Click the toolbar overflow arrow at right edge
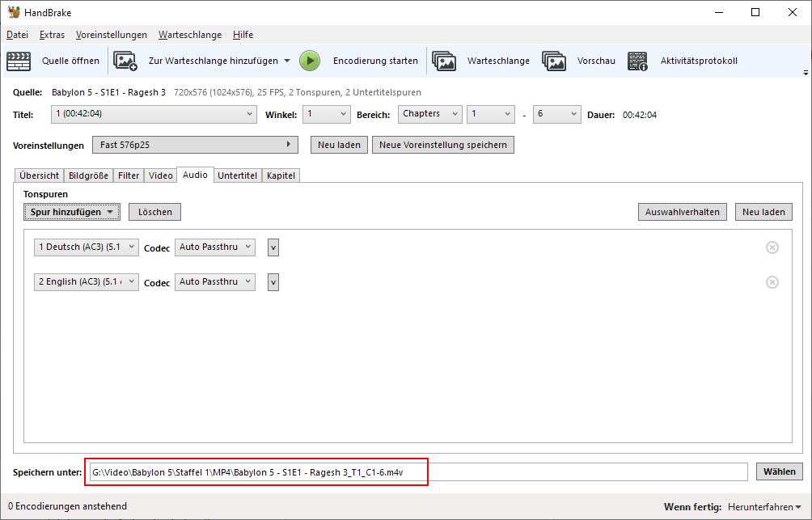 click(806, 73)
